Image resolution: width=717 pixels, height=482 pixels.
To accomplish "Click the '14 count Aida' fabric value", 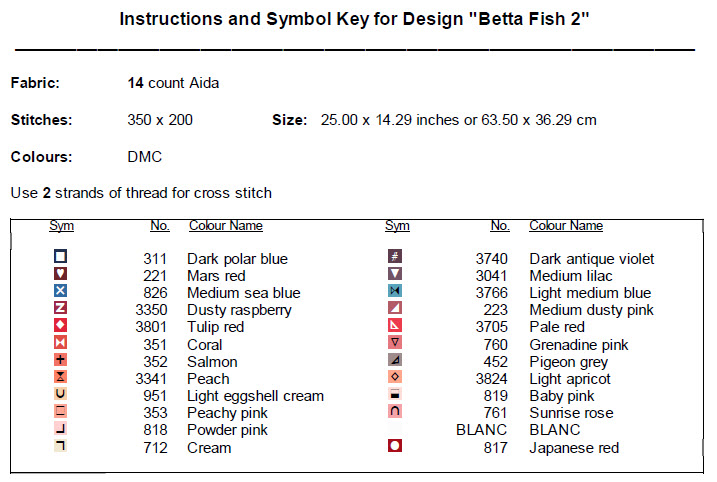I will [x=173, y=83].
